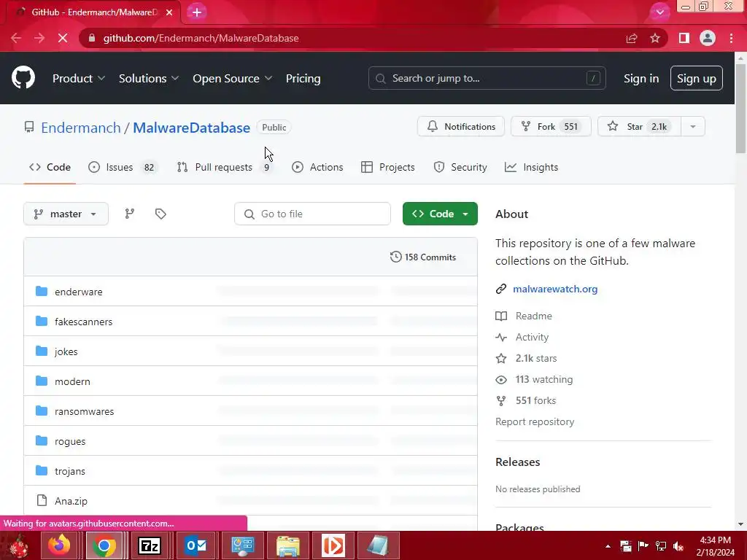Fork the repository
The image size is (747, 560).
click(551, 127)
